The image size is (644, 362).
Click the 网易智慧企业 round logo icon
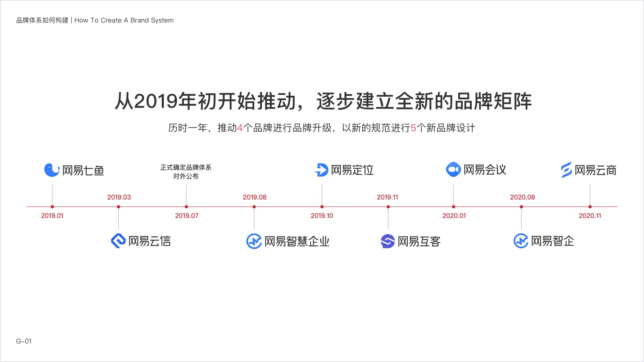pyautogui.click(x=254, y=241)
